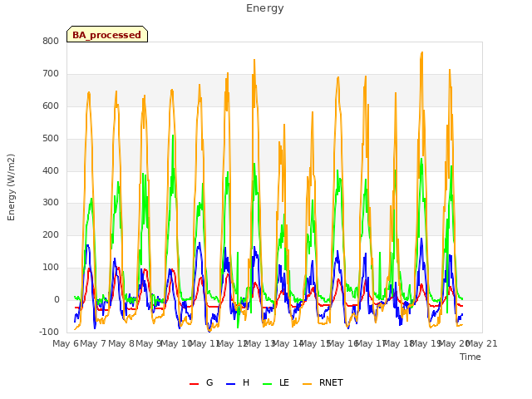Click the 200 y-axis tick label
Viewport: 532px width, 399px height.
[x=51, y=234]
